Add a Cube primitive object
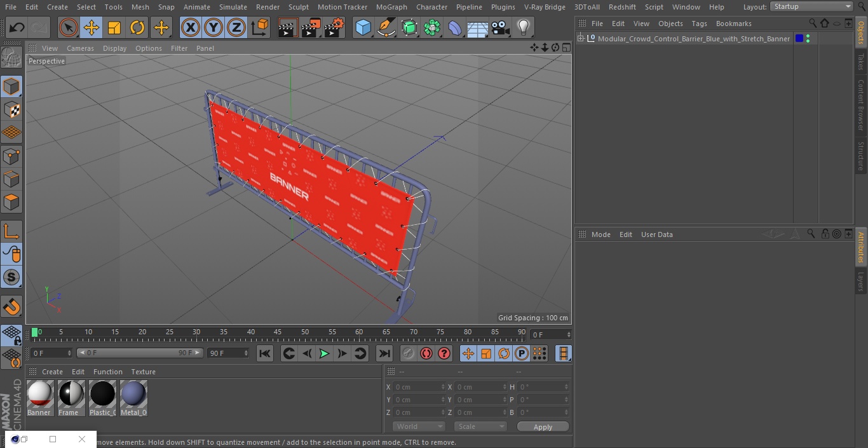 [363, 27]
